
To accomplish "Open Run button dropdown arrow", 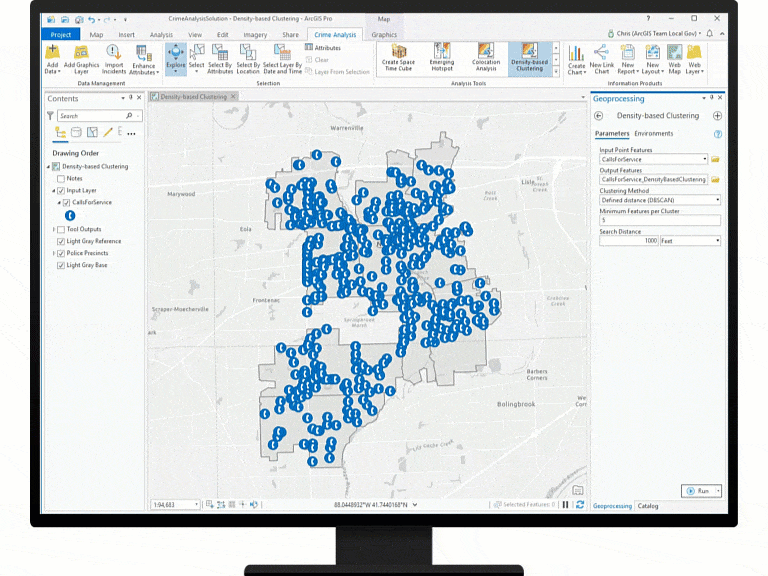I will click(719, 491).
